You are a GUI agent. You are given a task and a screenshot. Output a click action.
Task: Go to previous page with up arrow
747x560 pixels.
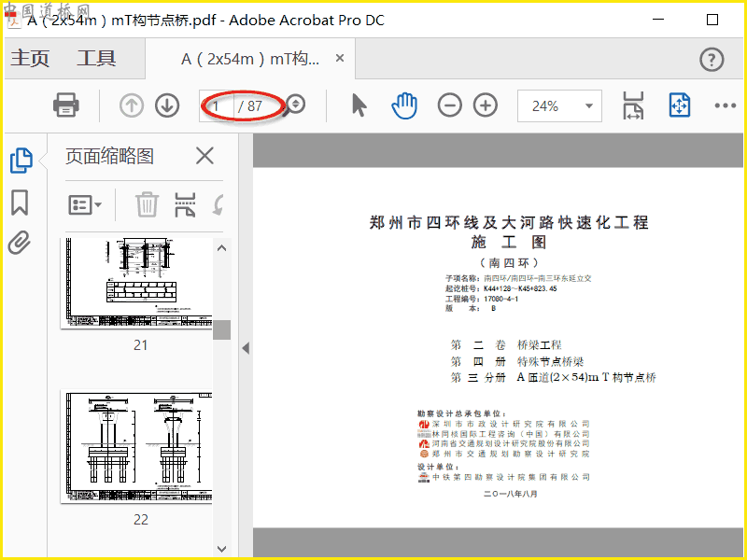132,105
